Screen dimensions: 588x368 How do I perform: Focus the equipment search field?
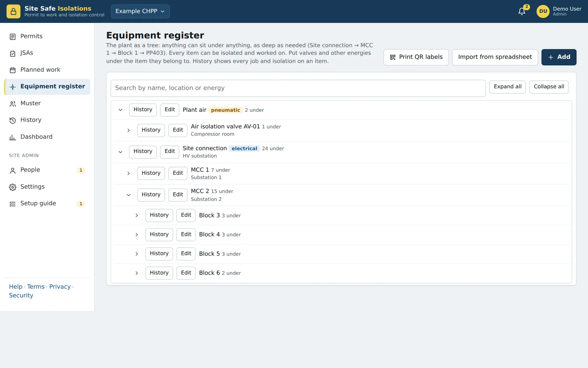[x=298, y=88]
